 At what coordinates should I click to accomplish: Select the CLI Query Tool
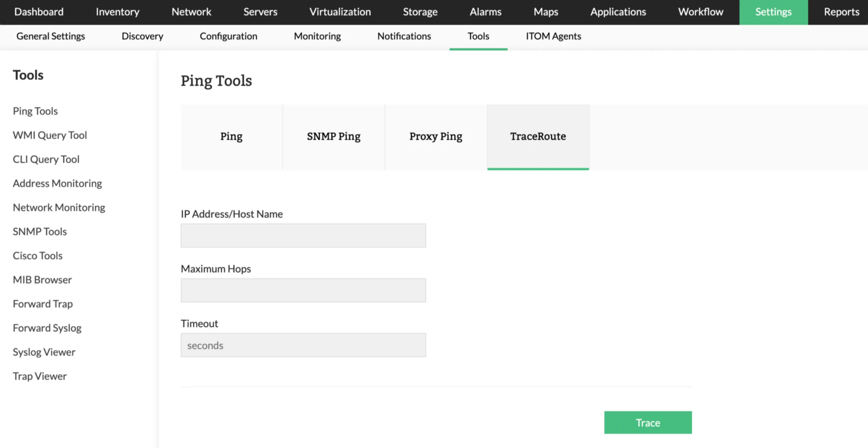(46, 159)
